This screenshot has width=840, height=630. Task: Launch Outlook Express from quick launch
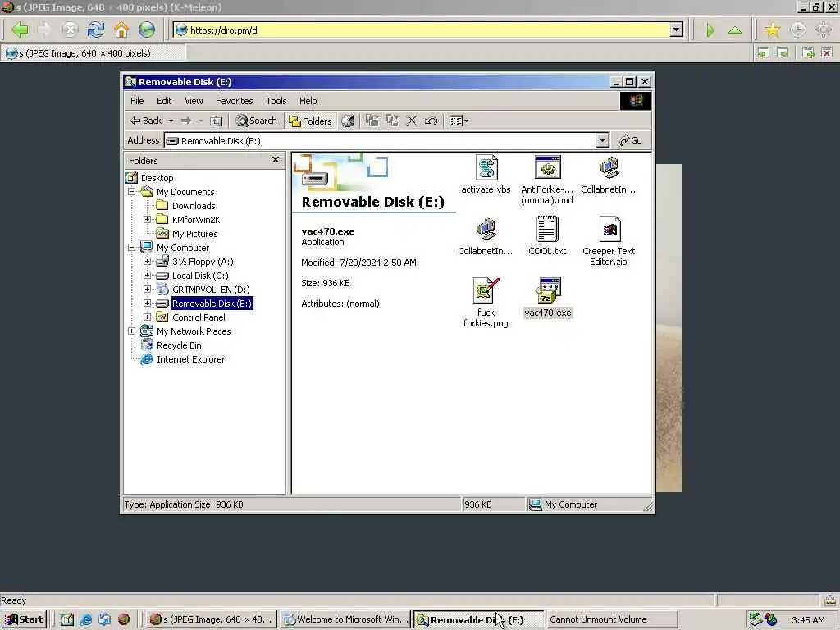pos(104,619)
